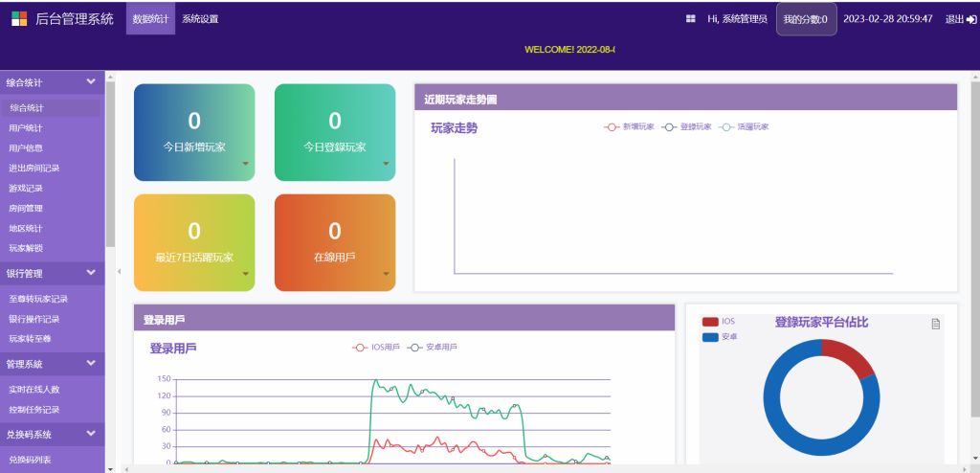The height and width of the screenshot is (473, 980).
Task: Open the grid apps icon beside greeting
Action: tap(691, 19)
